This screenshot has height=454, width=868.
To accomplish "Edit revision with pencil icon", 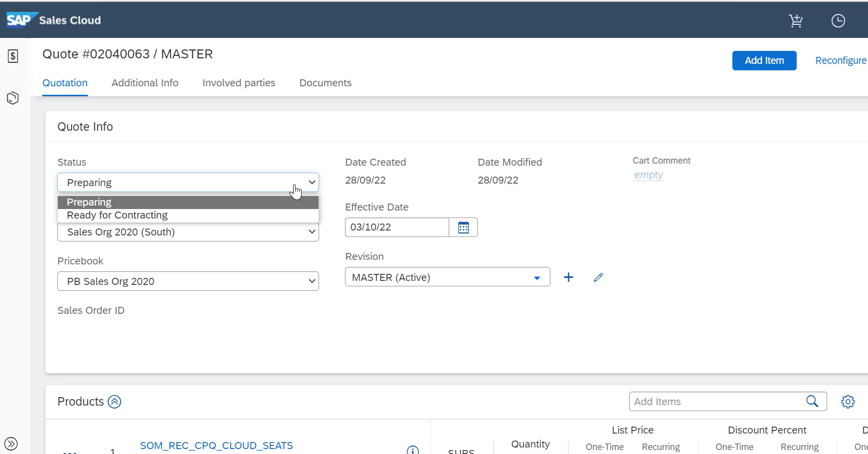I will click(598, 277).
